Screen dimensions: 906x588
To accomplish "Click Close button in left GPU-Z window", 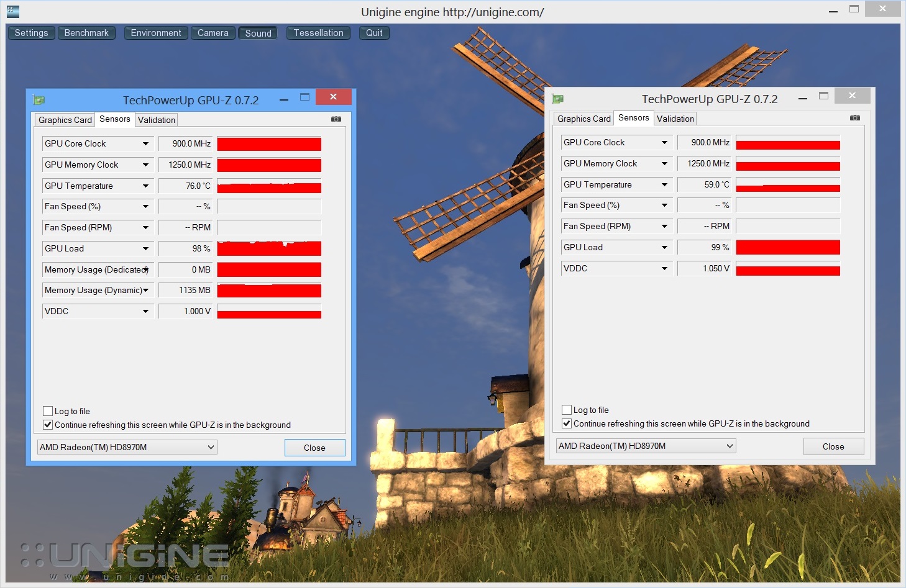I will tap(314, 448).
